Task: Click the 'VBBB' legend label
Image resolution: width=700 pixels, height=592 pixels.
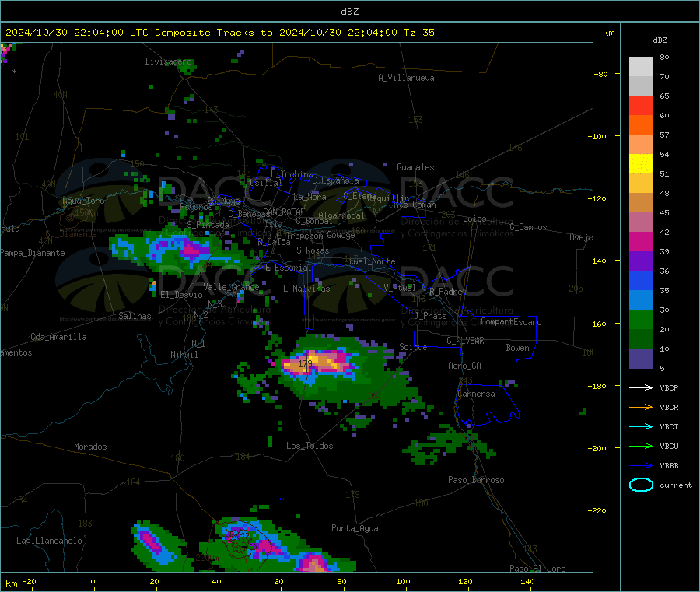Action: pos(669,466)
